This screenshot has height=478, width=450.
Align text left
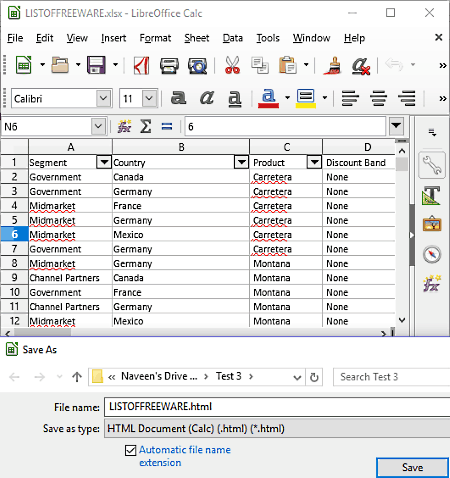tap(350, 98)
